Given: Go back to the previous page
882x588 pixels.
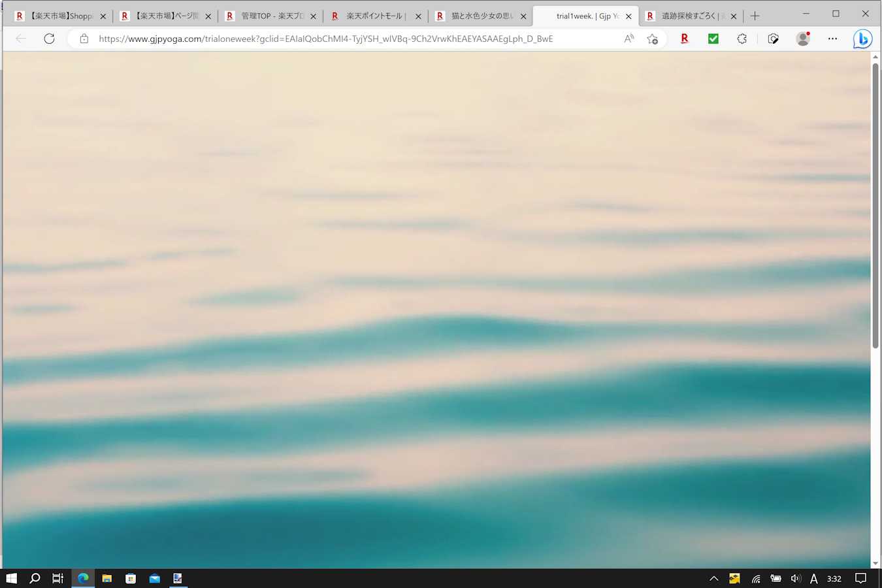Looking at the screenshot, I should [x=21, y=39].
